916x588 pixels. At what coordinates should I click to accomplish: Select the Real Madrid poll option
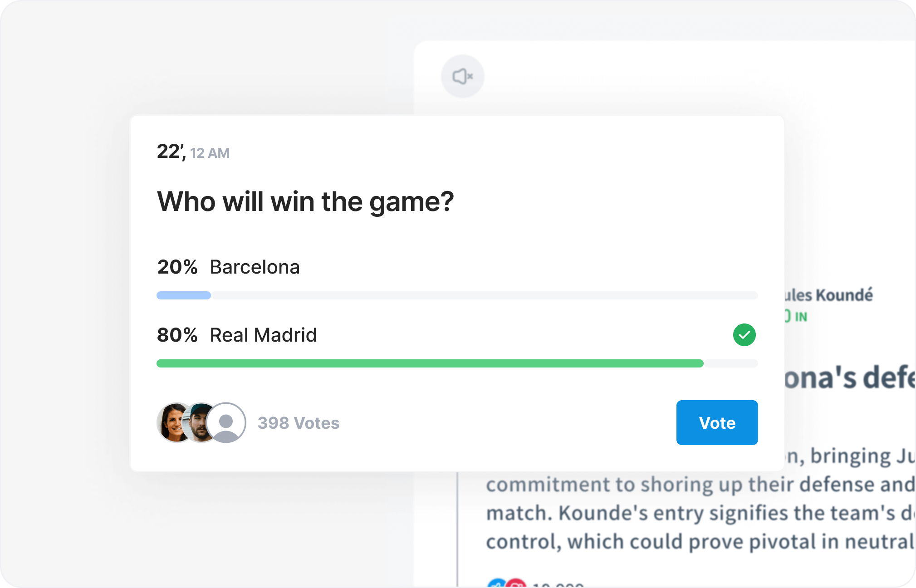(x=457, y=345)
